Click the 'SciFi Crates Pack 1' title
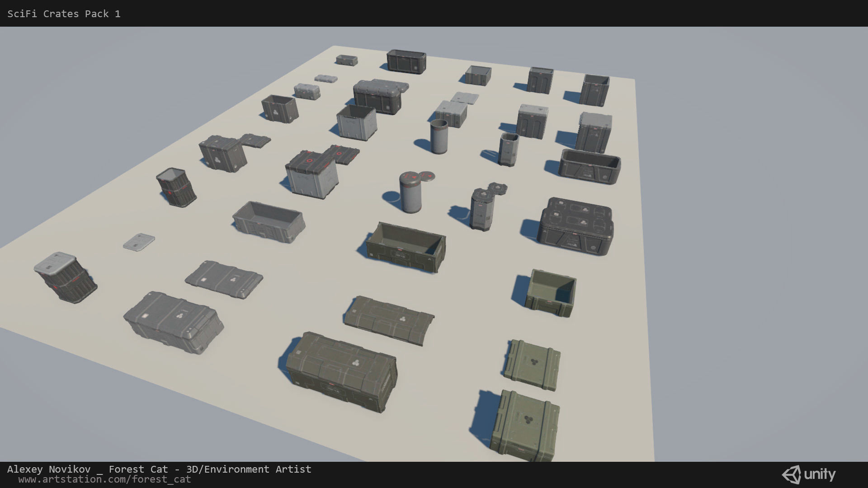 (64, 14)
